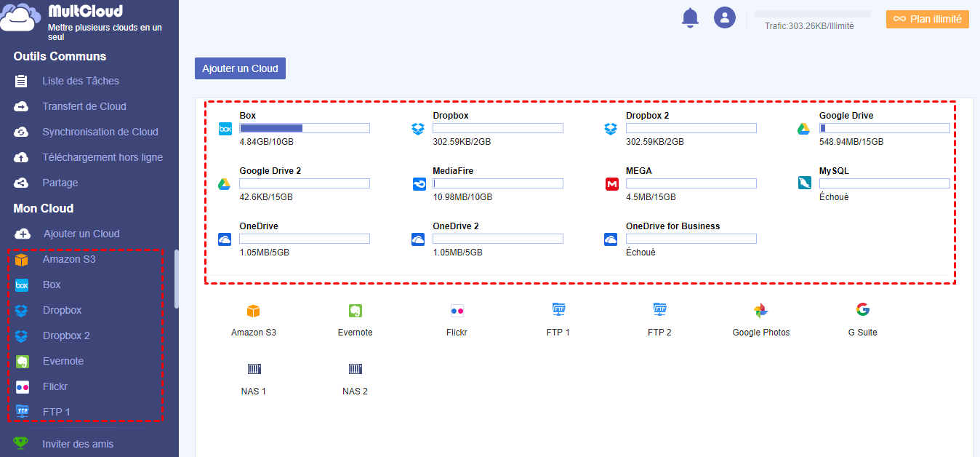Click the Plan illimité button

[928, 19]
